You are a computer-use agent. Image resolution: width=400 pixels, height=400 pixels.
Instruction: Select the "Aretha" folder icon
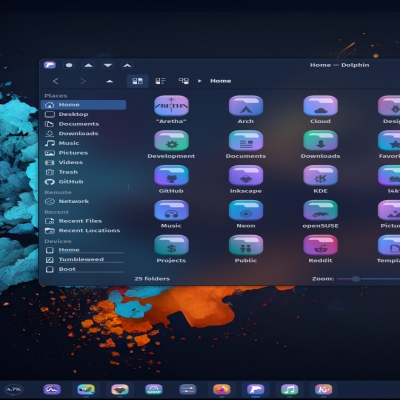click(x=171, y=106)
